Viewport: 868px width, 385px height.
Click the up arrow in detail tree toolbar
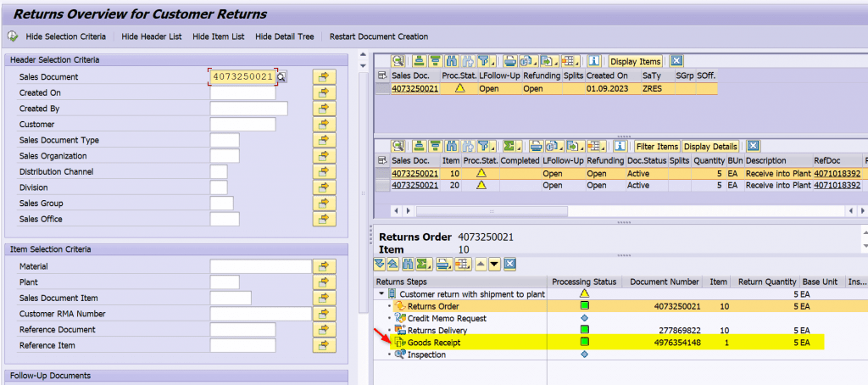[x=481, y=265]
